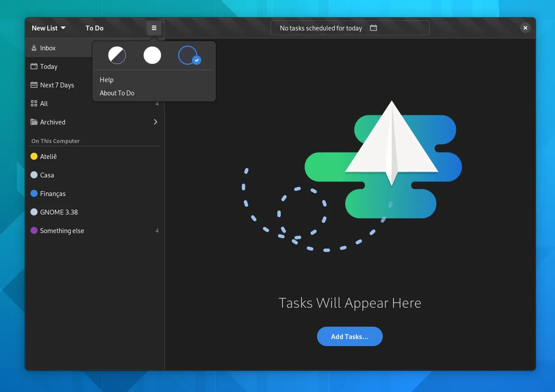Select the Today list
This screenshot has width=555, height=392.
(x=95, y=67)
